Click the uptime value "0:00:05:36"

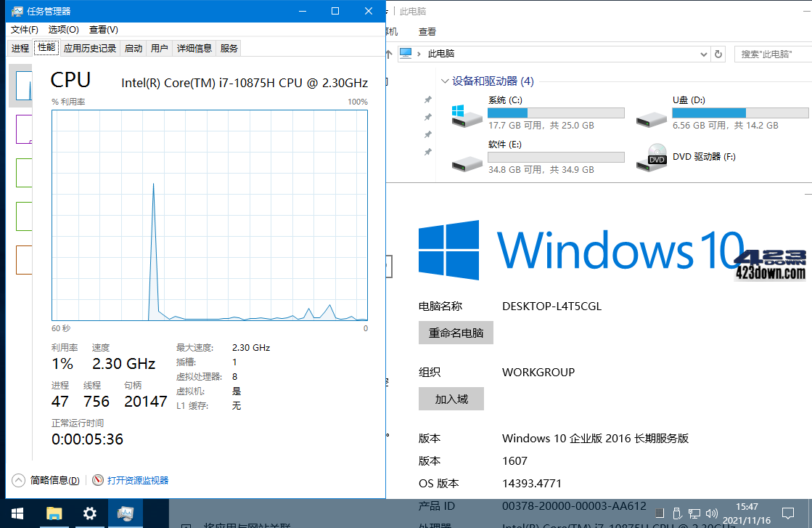coord(88,439)
